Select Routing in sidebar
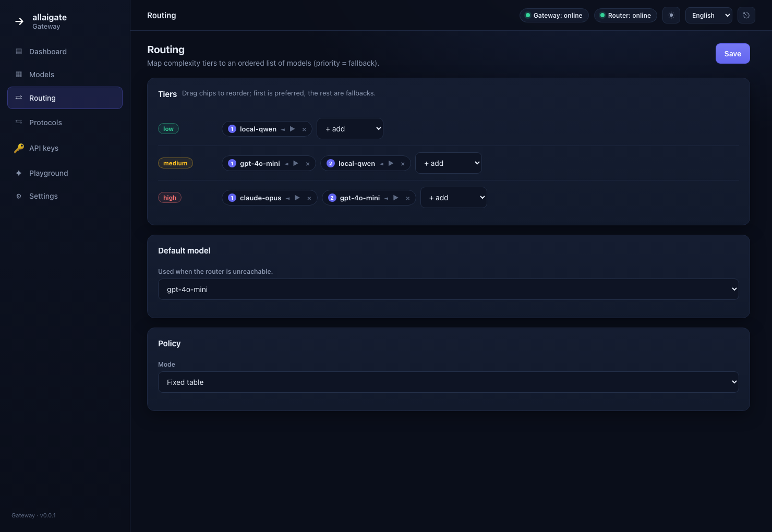Image resolution: width=772 pixels, height=532 pixels. (x=65, y=98)
